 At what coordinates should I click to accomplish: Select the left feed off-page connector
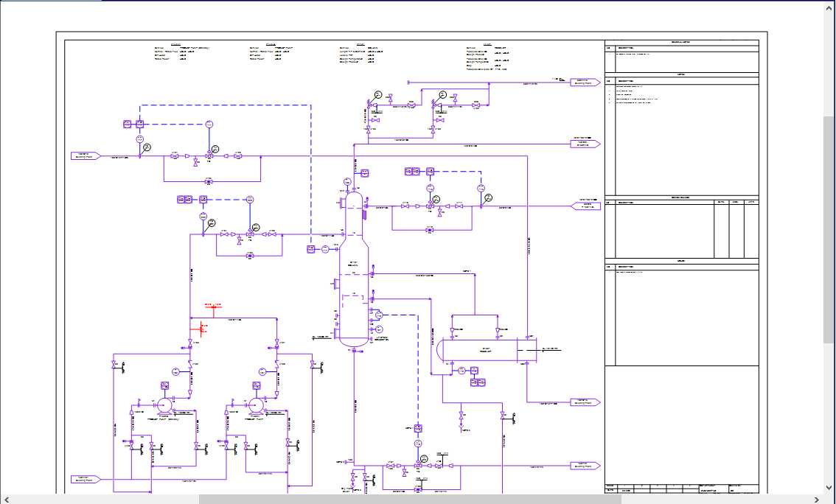(x=86, y=155)
